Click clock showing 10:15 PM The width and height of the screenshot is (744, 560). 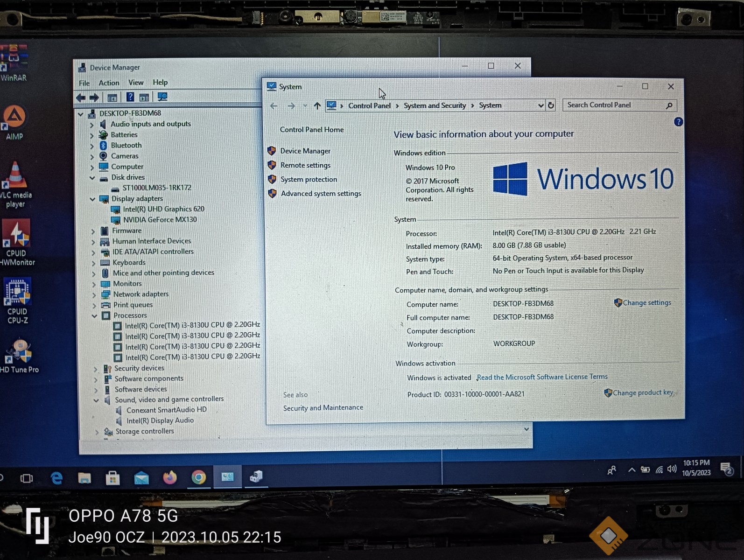coord(696,468)
